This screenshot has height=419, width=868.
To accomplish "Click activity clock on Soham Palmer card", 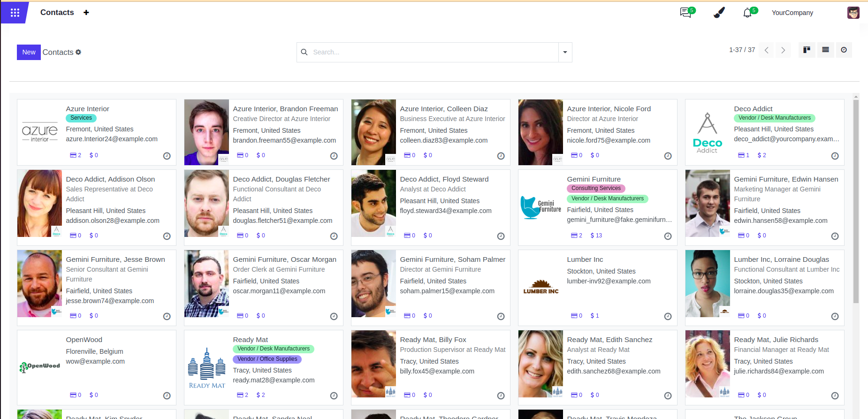I will point(501,316).
